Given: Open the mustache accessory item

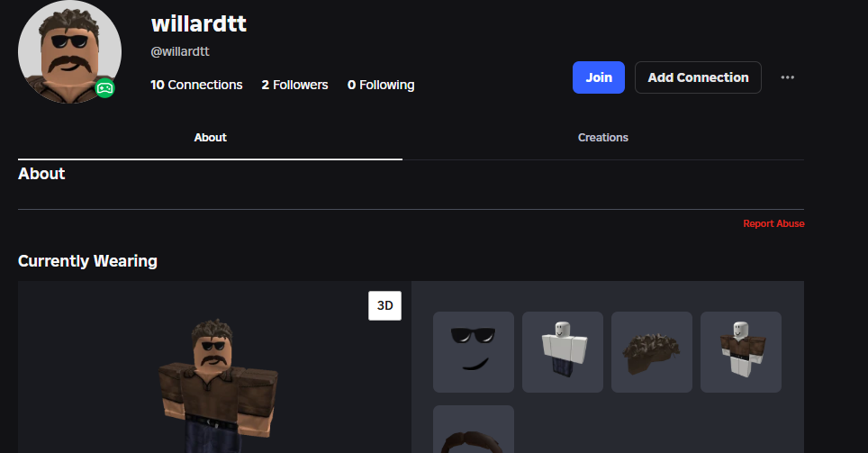Looking at the screenshot, I should (474, 430).
